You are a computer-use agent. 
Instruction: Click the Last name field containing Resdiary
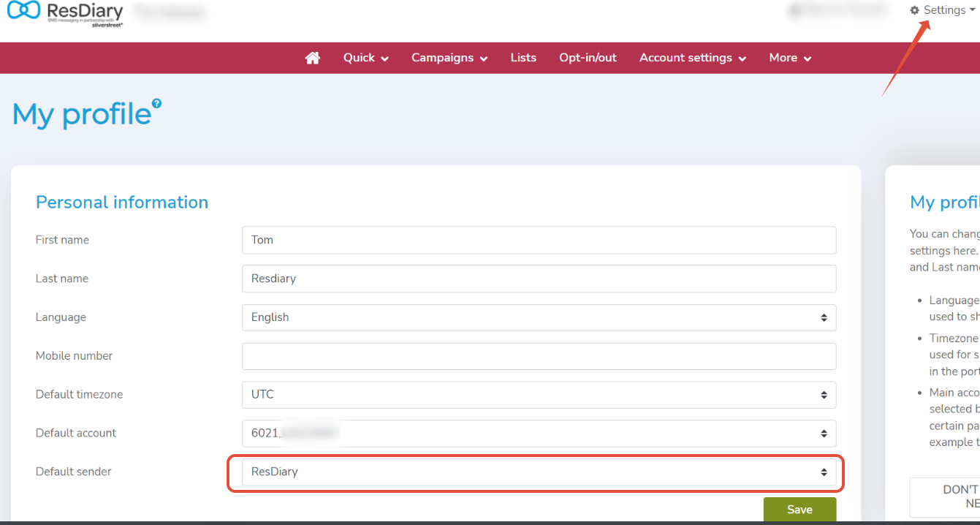(x=539, y=279)
